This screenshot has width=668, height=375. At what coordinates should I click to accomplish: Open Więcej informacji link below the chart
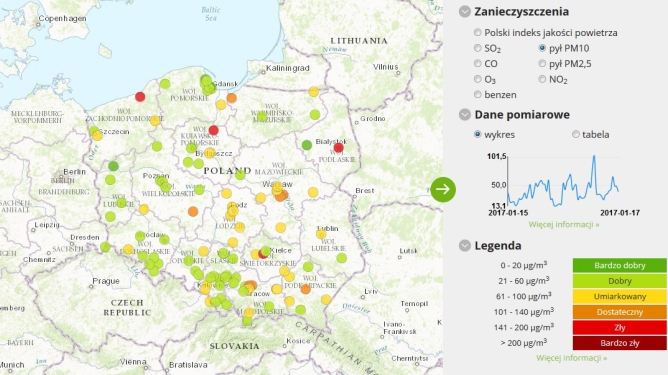tap(564, 224)
